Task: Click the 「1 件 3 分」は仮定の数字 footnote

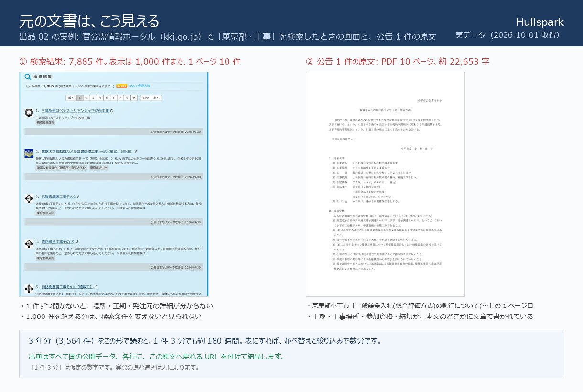Action: [114, 368]
